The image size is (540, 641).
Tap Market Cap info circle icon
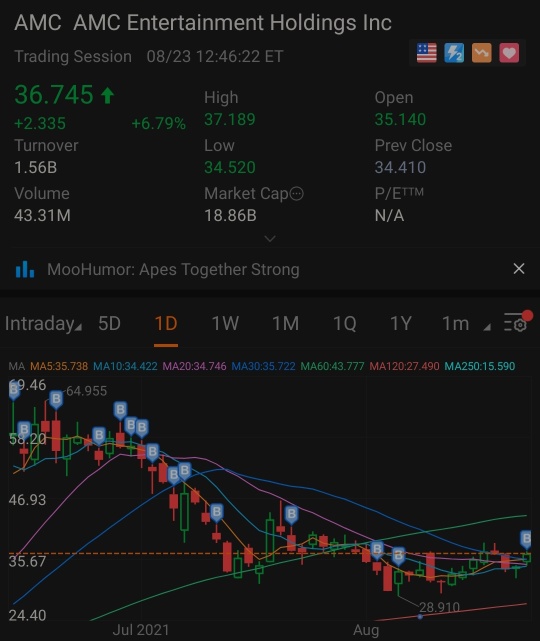click(297, 194)
